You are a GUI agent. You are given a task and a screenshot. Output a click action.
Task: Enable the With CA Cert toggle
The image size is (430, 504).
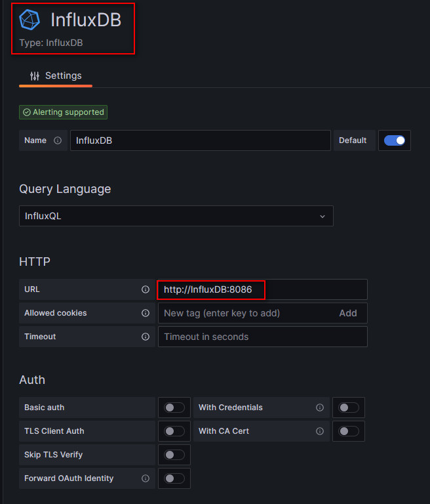tap(349, 431)
